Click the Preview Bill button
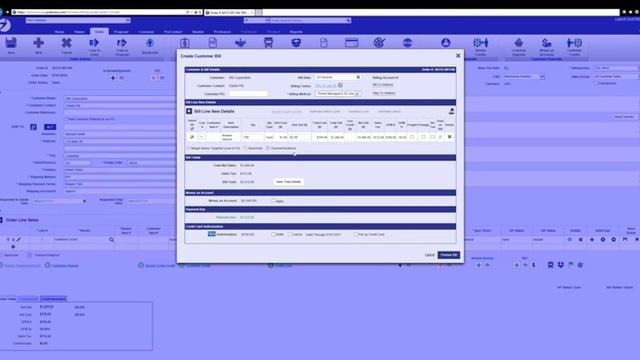 click(x=449, y=255)
